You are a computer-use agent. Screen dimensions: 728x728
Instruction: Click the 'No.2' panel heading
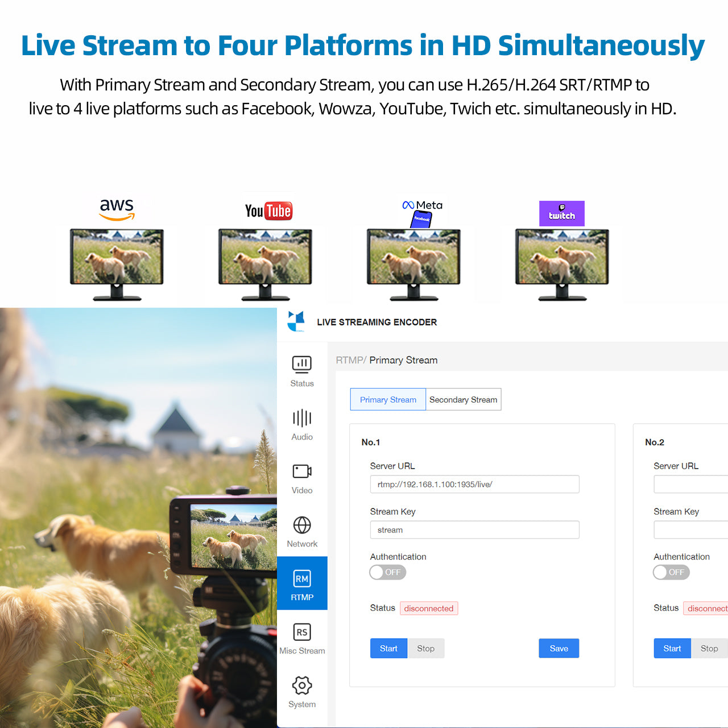(x=655, y=442)
